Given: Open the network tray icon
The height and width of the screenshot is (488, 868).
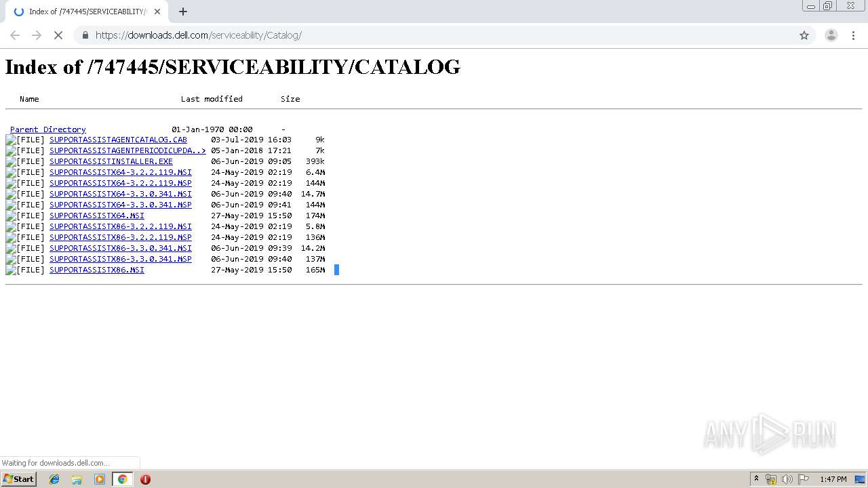Looking at the screenshot, I should pyautogui.click(x=771, y=479).
